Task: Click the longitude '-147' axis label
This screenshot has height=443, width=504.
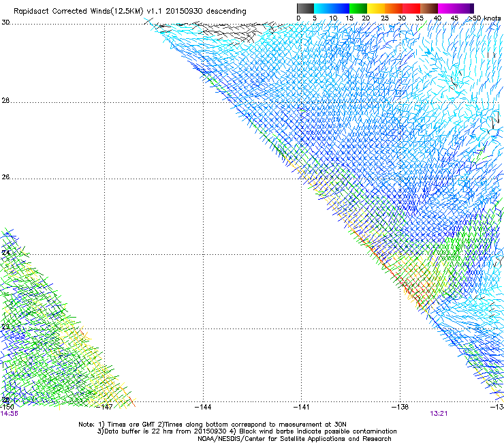Action: (x=105, y=407)
